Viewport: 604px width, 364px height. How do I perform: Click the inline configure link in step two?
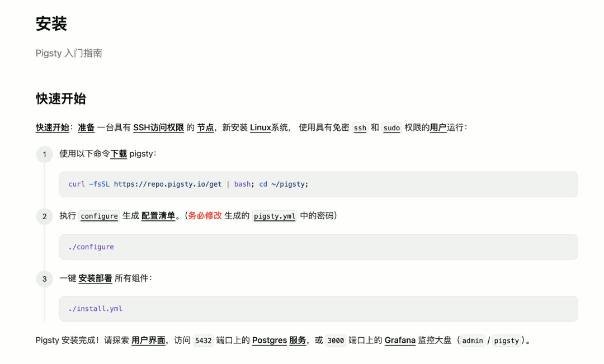(x=99, y=216)
